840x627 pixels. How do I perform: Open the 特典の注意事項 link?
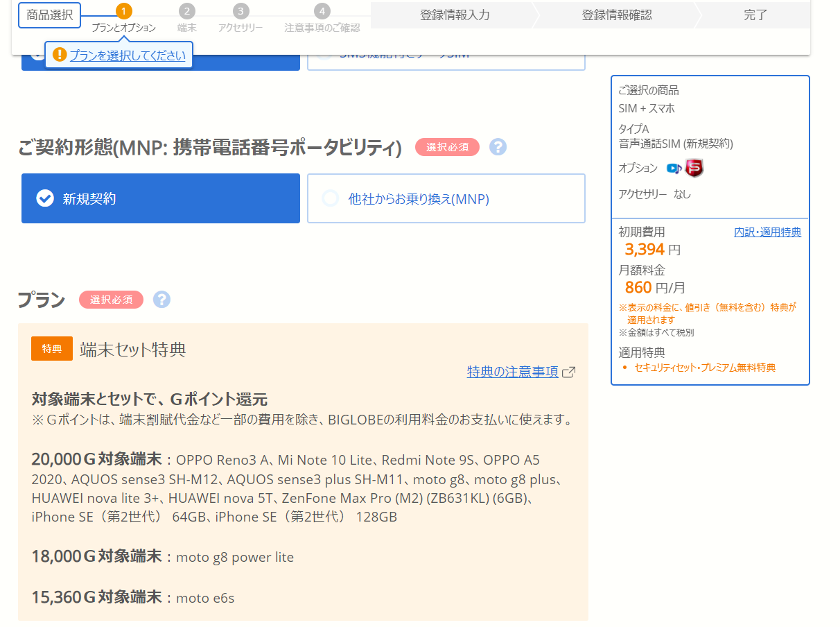513,372
